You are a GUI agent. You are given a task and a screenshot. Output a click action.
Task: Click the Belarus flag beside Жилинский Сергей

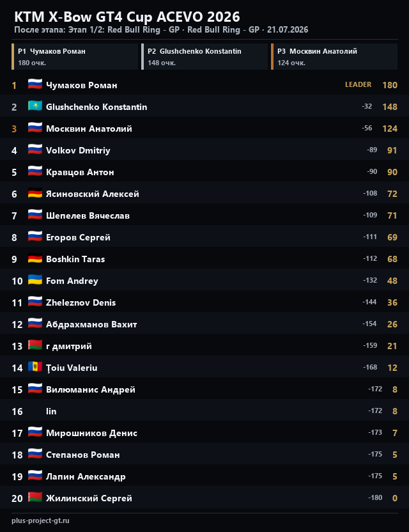[x=35, y=497]
